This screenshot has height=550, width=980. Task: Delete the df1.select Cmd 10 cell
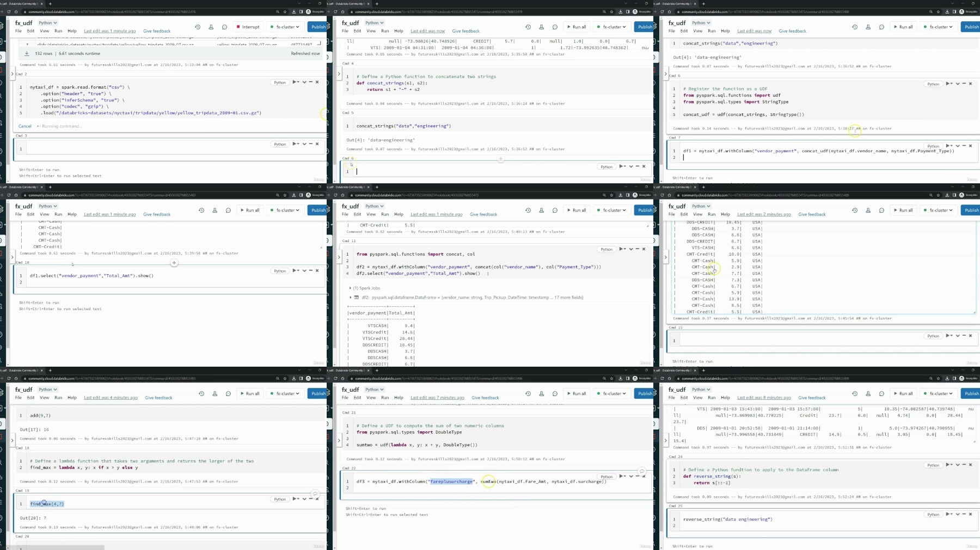(x=317, y=270)
